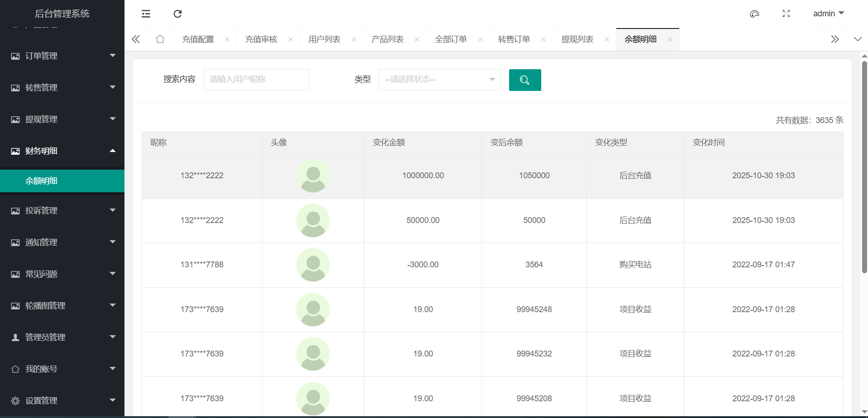Collapse the 财务明细 sidebar menu
This screenshot has width=868, height=418.
[x=62, y=151]
